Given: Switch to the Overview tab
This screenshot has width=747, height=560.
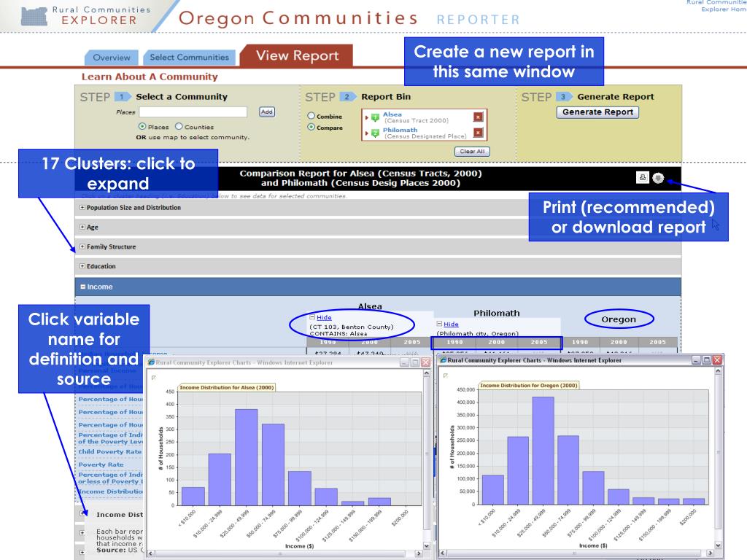Looking at the screenshot, I should tap(112, 58).
